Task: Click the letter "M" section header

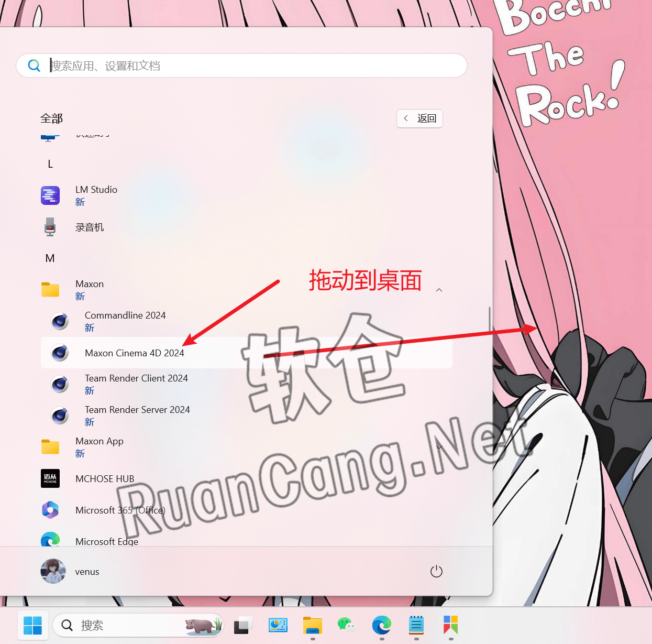Action: pos(50,258)
